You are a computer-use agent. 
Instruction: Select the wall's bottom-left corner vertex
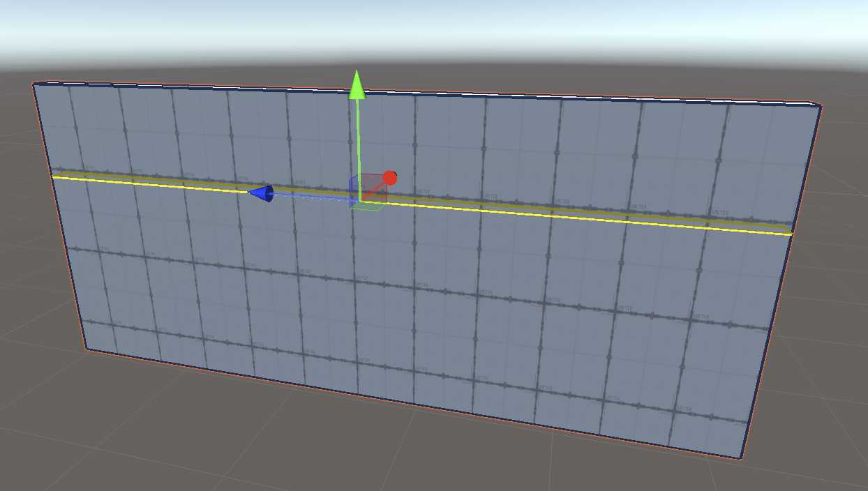pyautogui.click(x=87, y=348)
